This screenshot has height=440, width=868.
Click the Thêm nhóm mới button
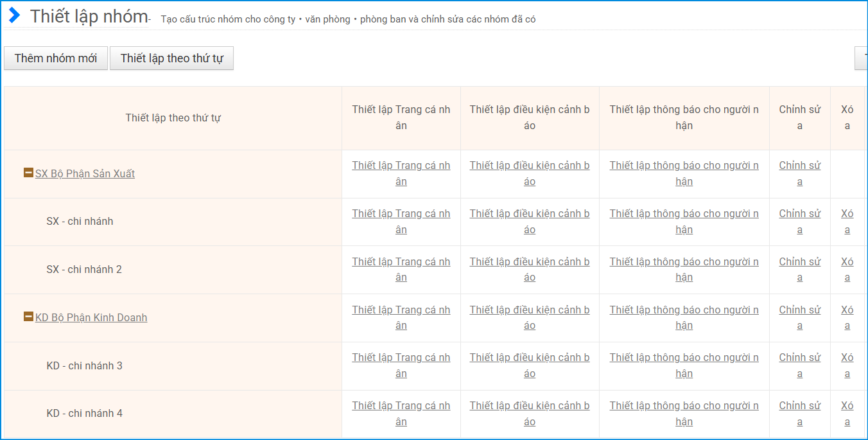(56, 58)
